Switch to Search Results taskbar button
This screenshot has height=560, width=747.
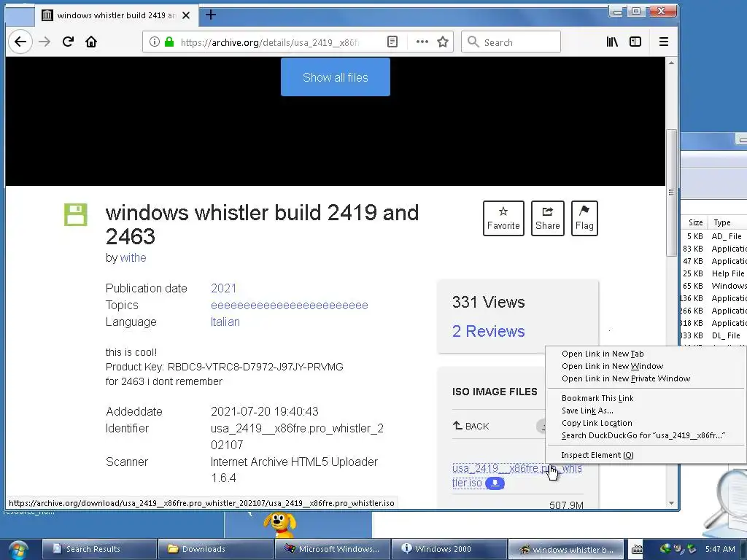[x=99, y=549]
